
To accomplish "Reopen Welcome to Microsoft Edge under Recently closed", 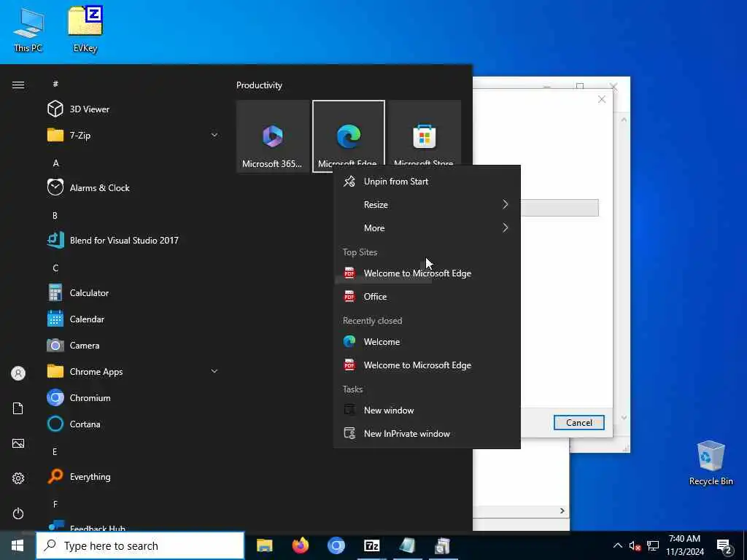I will pos(427,365).
